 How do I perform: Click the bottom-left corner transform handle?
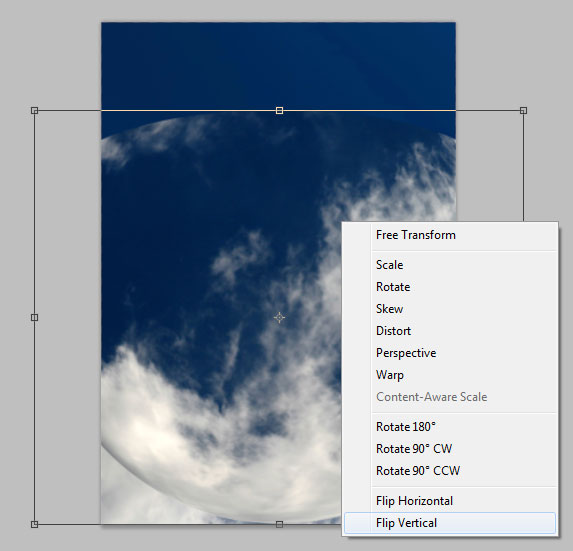[34, 524]
